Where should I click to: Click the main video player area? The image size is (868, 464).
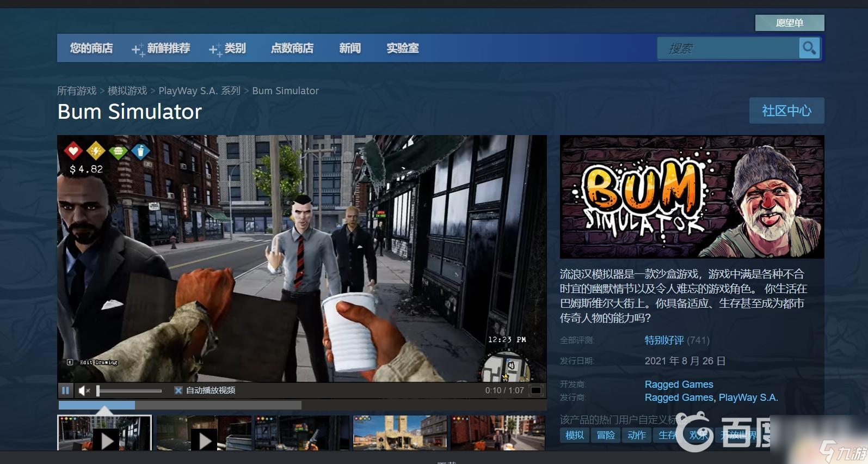tap(302, 259)
